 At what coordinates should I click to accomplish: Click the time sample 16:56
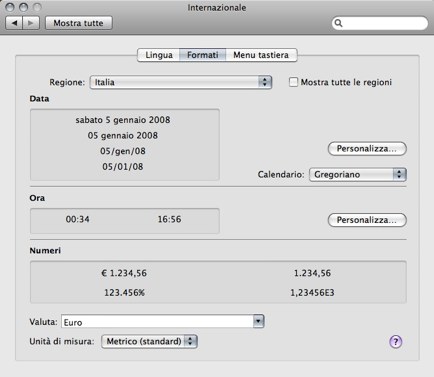tap(169, 219)
